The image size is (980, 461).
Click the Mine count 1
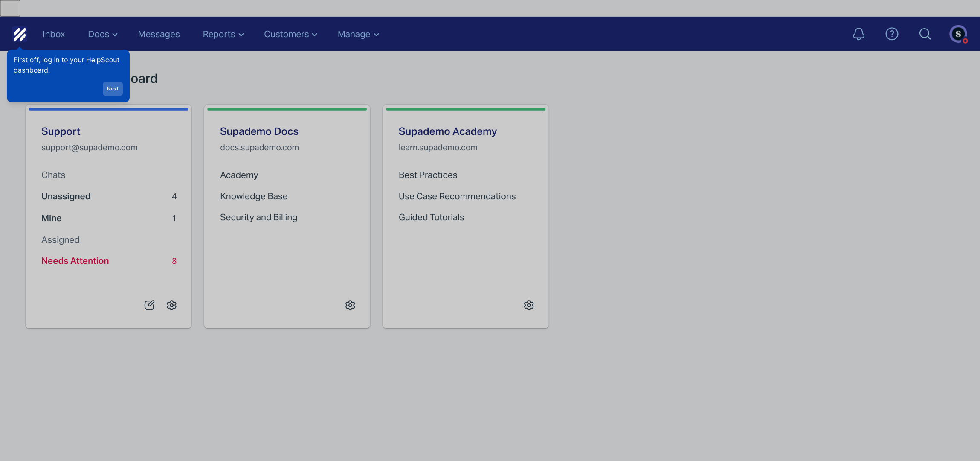(x=174, y=218)
